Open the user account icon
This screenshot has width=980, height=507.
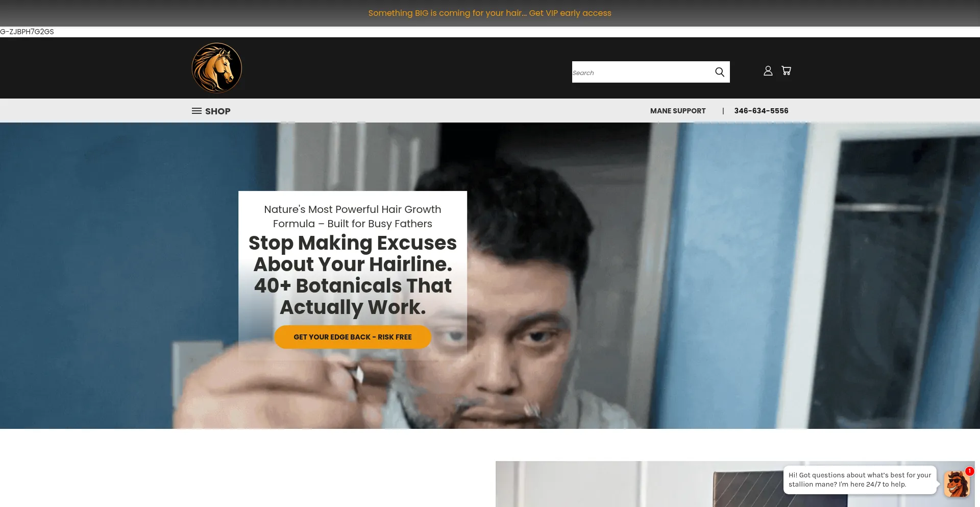pyautogui.click(x=768, y=70)
